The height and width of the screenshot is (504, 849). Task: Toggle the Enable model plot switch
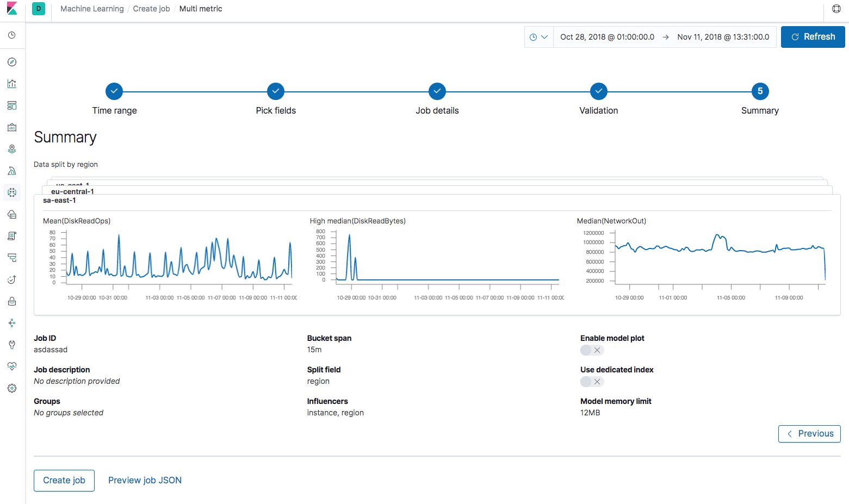coord(592,350)
